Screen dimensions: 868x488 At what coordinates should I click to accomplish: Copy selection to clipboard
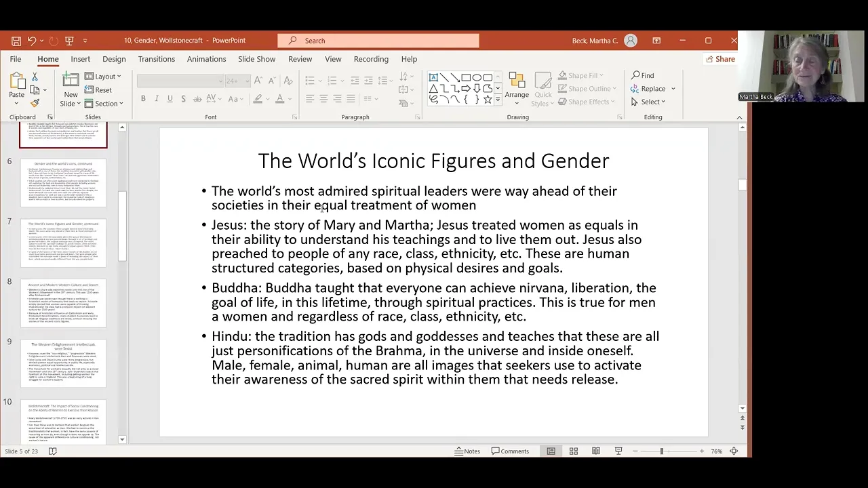coord(35,89)
